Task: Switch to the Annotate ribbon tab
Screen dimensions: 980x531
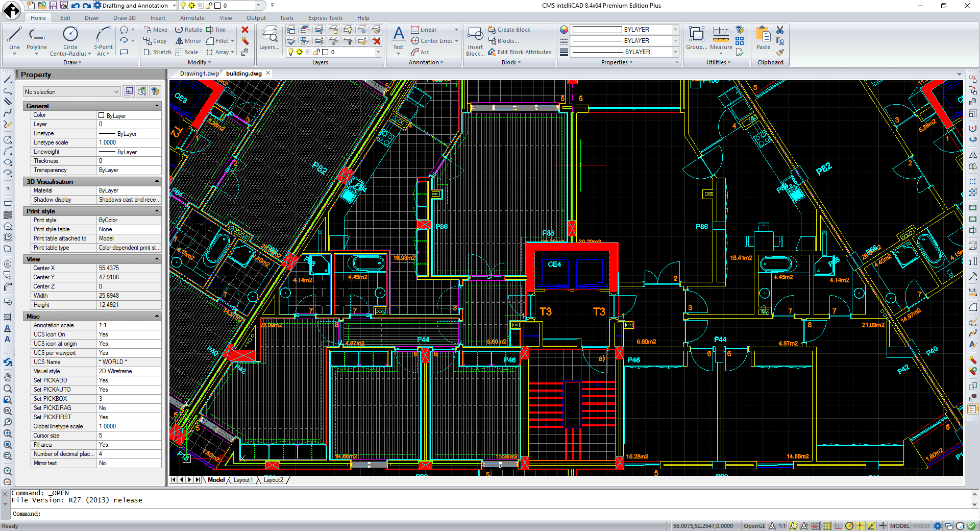Action: [x=192, y=17]
